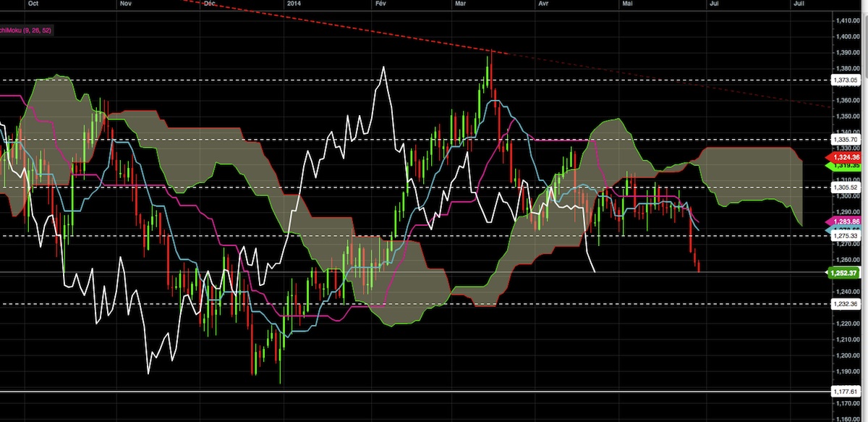Select the 1,305.52 horizontal level price label

coord(844,187)
